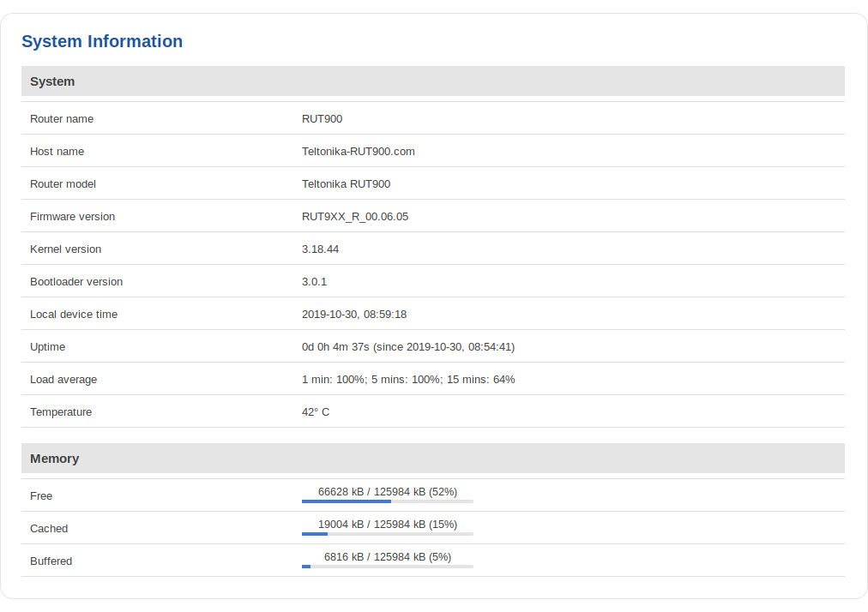The height and width of the screenshot is (612, 868).
Task: Click the Teltonika-RUT900.com host name value
Action: [x=358, y=152]
